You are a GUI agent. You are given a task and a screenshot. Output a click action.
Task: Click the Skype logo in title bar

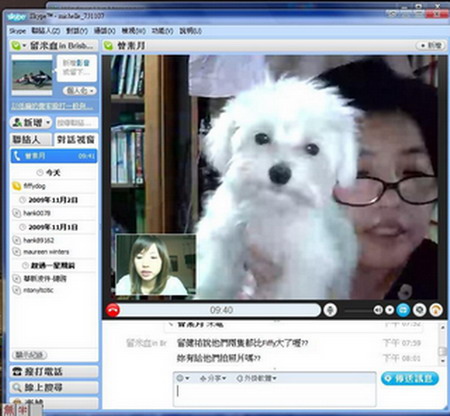pos(17,16)
